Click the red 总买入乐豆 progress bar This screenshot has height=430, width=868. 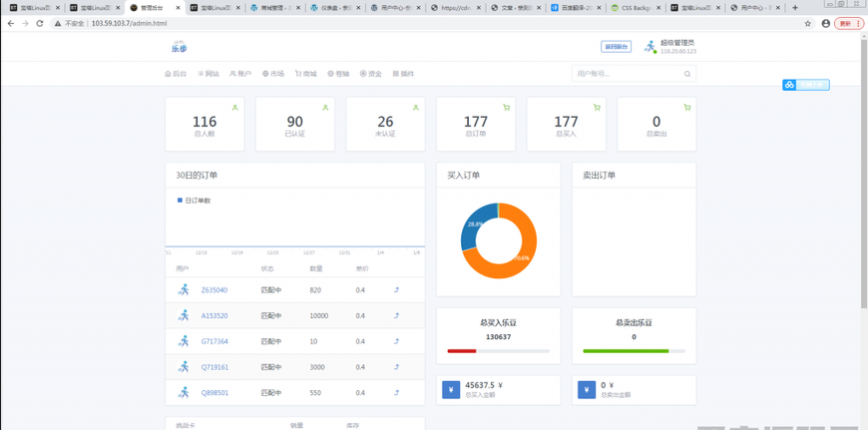(x=462, y=351)
